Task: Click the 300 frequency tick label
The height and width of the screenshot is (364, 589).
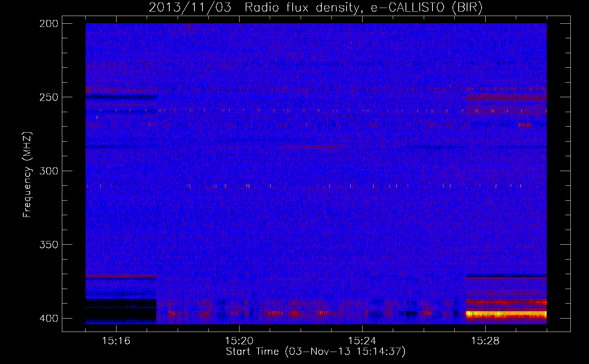Action: coord(49,171)
